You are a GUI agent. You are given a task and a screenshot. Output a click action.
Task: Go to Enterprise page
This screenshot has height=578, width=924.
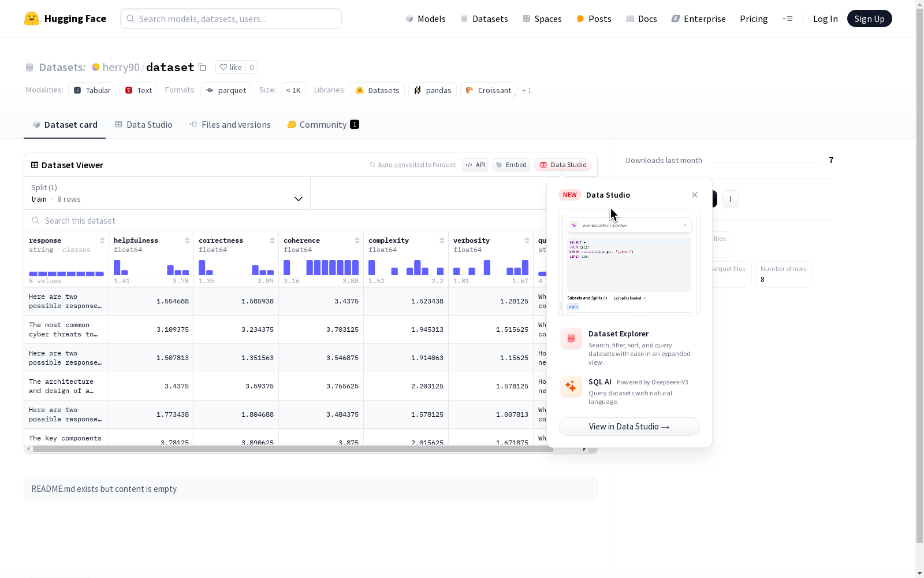click(x=698, y=18)
